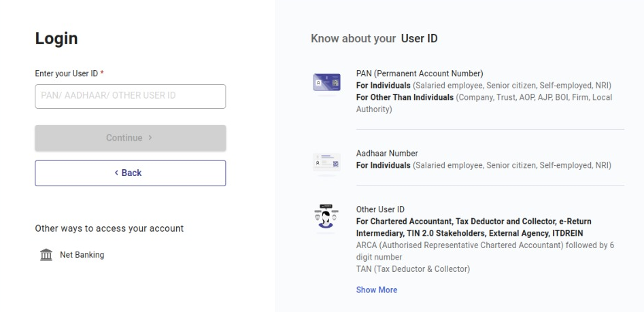Click the ARCA Authorised Representative description
This screenshot has height=312, width=644.
[x=485, y=246]
